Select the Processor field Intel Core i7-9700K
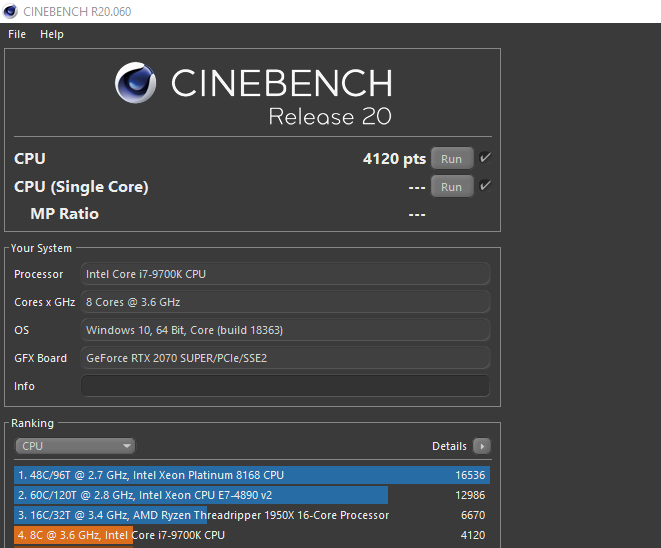Viewport: 661px width, 548px height. (x=285, y=274)
